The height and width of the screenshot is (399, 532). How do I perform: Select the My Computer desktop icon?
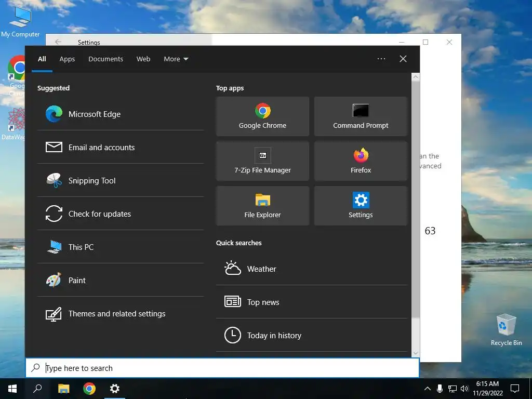tap(20, 22)
